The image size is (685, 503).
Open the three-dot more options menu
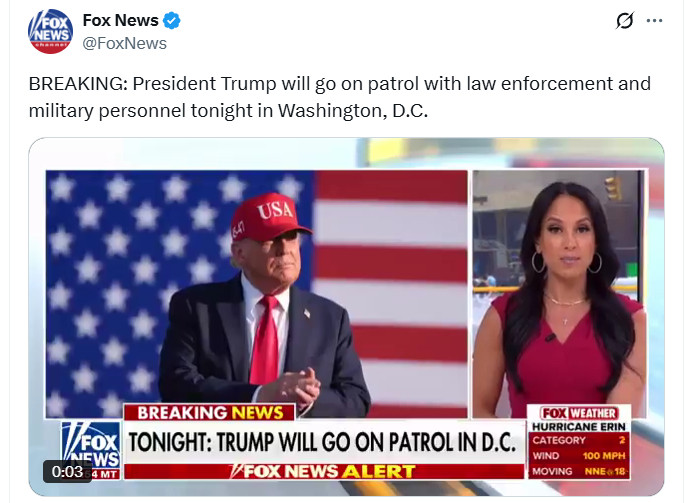[654, 21]
